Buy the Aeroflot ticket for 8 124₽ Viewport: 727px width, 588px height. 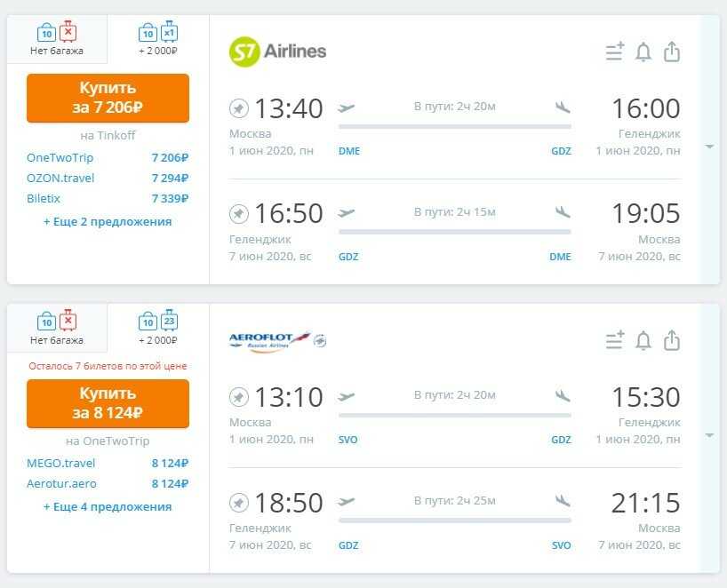pos(108,403)
